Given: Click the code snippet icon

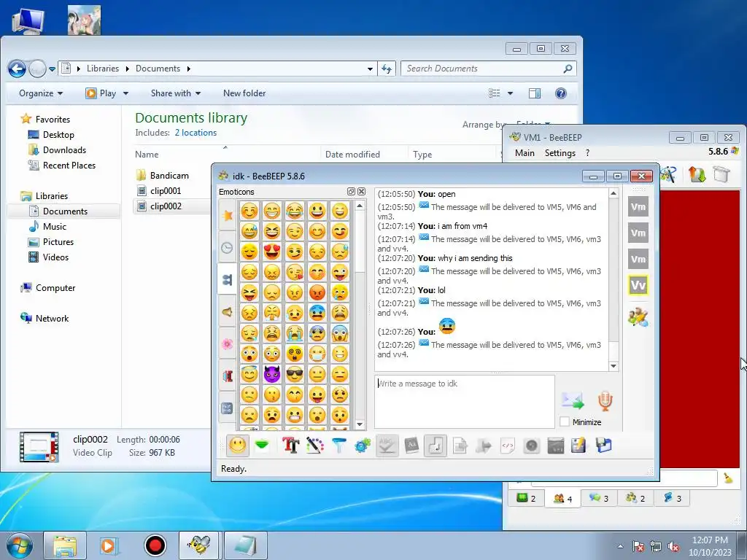Looking at the screenshot, I should pyautogui.click(x=508, y=446).
